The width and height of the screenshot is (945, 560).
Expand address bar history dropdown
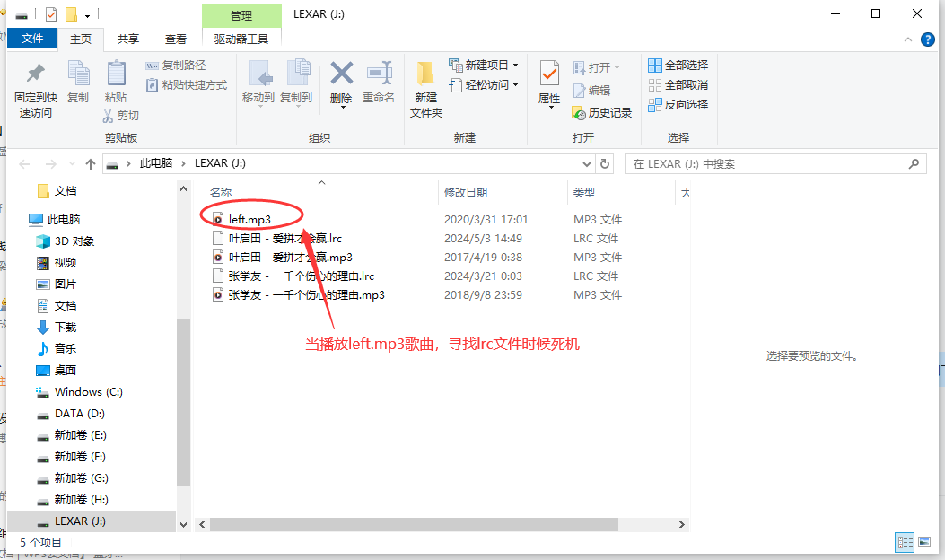[x=586, y=164]
